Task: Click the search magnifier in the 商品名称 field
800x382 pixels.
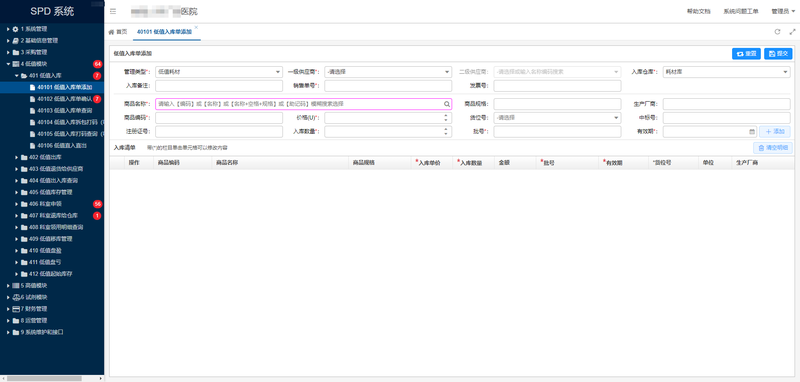Action: coord(446,104)
